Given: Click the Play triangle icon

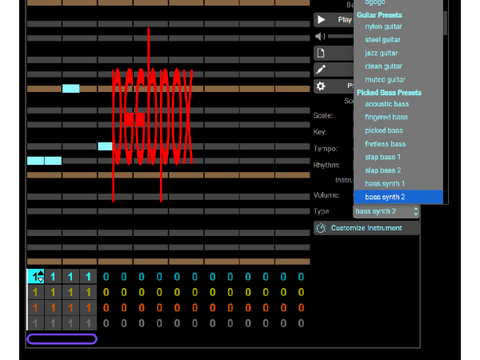Looking at the screenshot, I should pos(321,20).
